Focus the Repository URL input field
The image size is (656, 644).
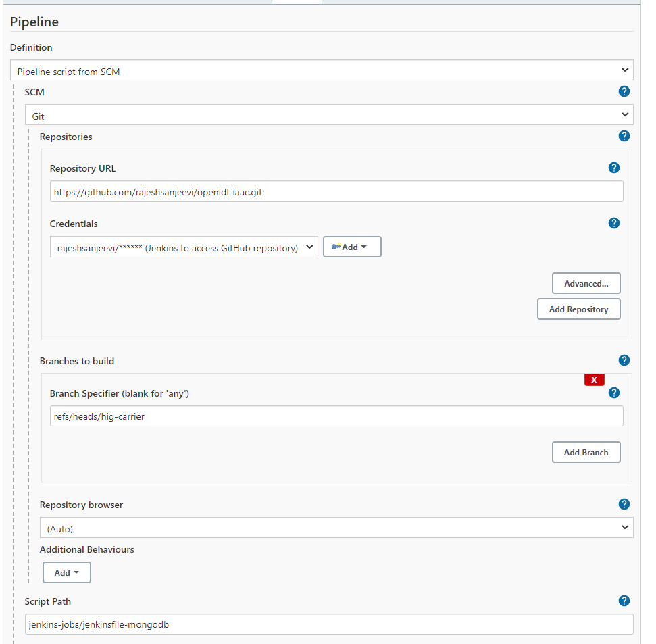336,192
